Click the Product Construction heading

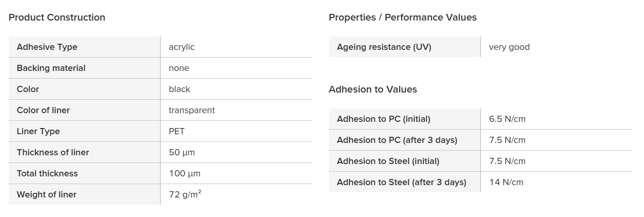(x=57, y=17)
